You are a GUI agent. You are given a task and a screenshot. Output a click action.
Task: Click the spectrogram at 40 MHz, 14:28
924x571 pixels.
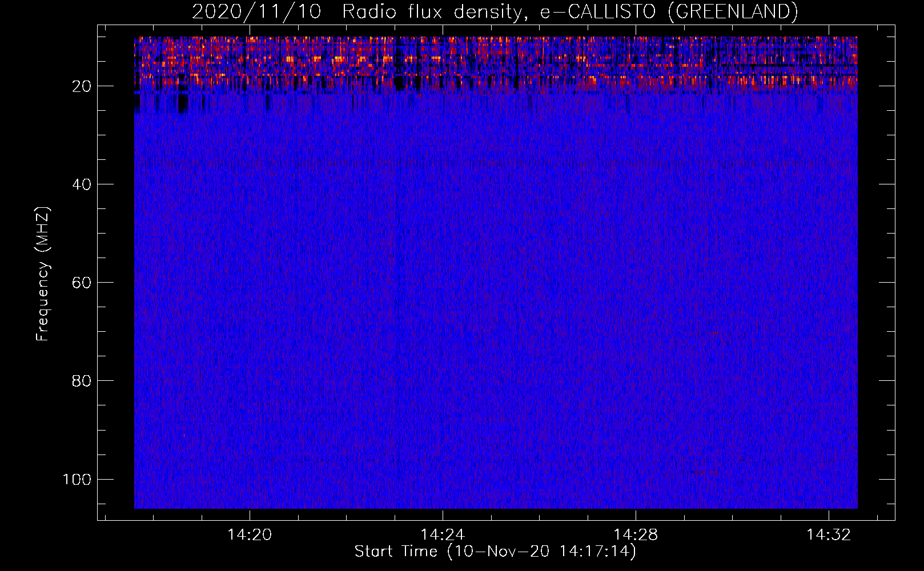[636, 184]
